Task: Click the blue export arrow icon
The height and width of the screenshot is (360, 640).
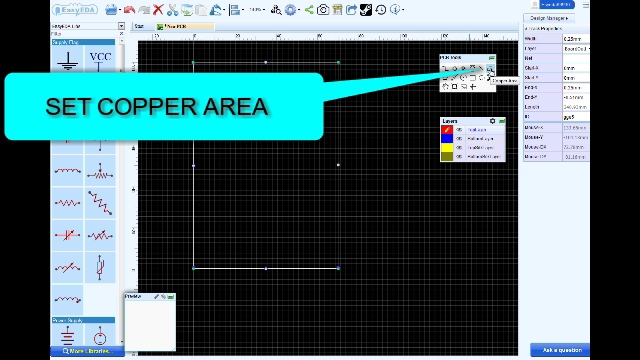Action: [351, 9]
